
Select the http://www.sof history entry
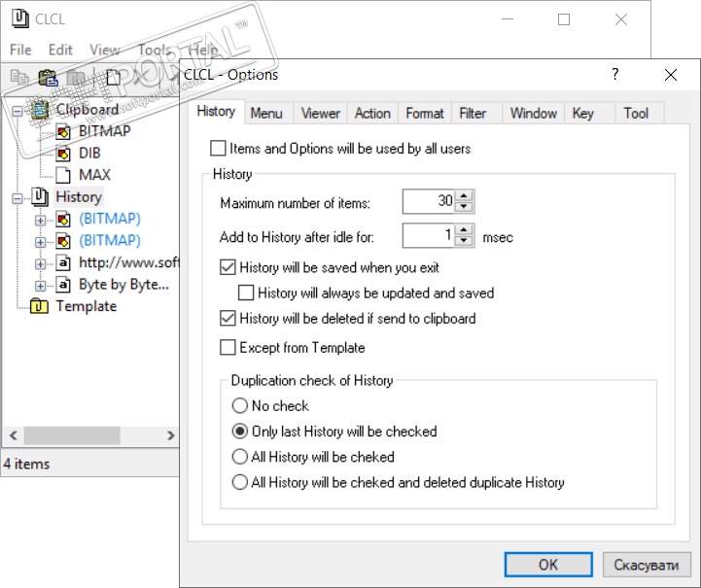point(128,262)
